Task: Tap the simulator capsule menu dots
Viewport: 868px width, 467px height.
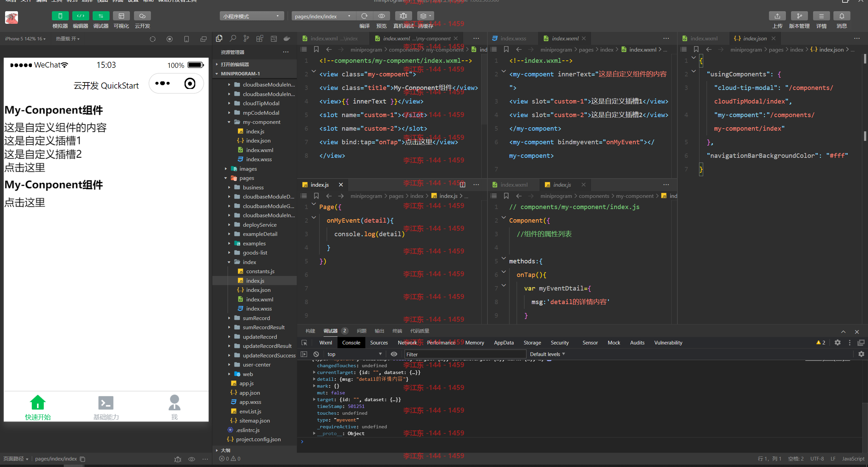Action: tap(163, 83)
